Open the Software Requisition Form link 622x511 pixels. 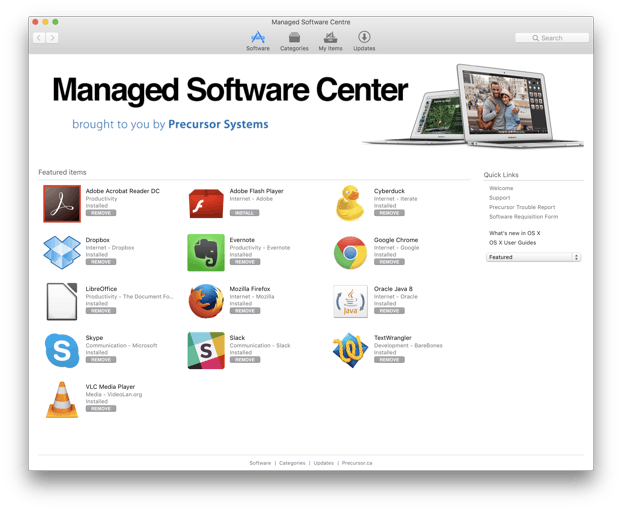point(523,217)
